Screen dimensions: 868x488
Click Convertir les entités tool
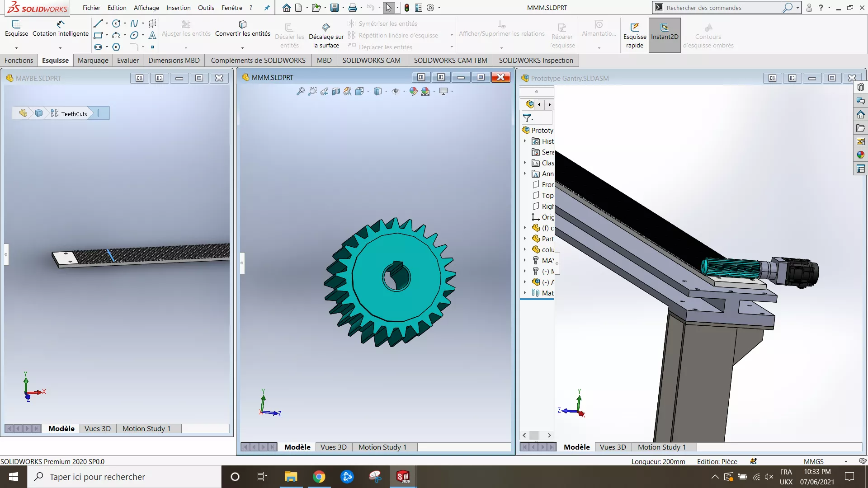coord(242,28)
